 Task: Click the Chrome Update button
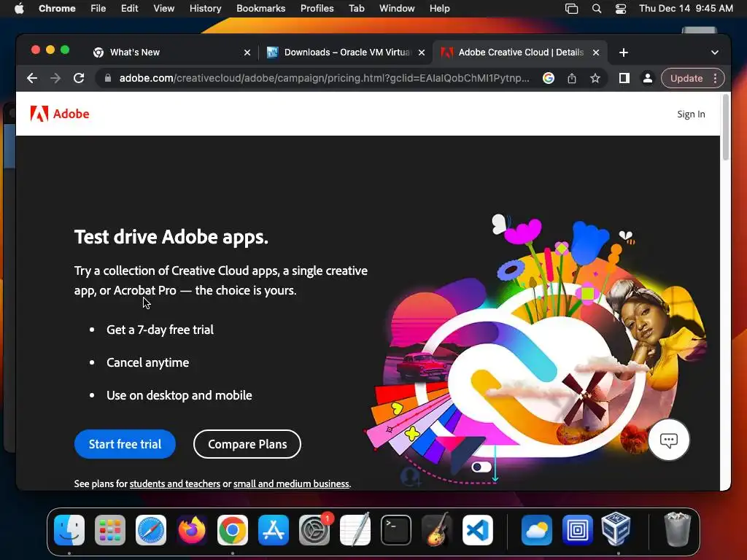[x=686, y=78]
